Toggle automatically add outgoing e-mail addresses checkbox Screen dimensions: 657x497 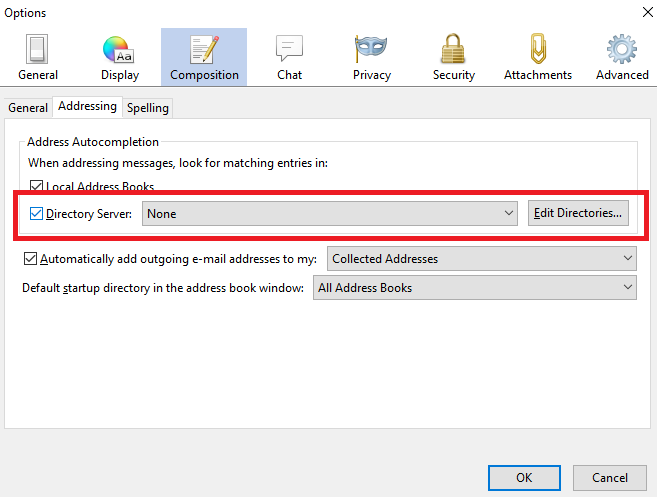[30, 259]
